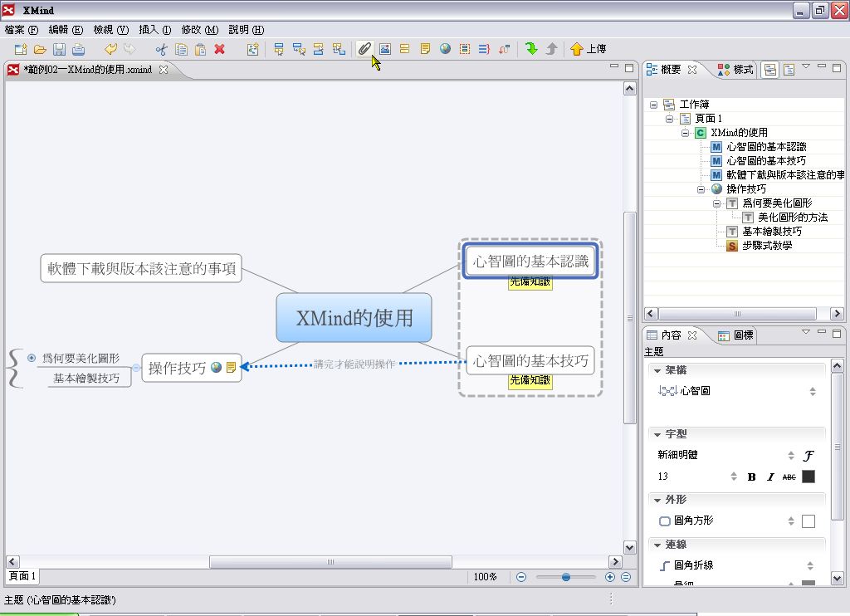Collapse the 架構 properties section
Screen dimensions: 850x616
pos(657,370)
